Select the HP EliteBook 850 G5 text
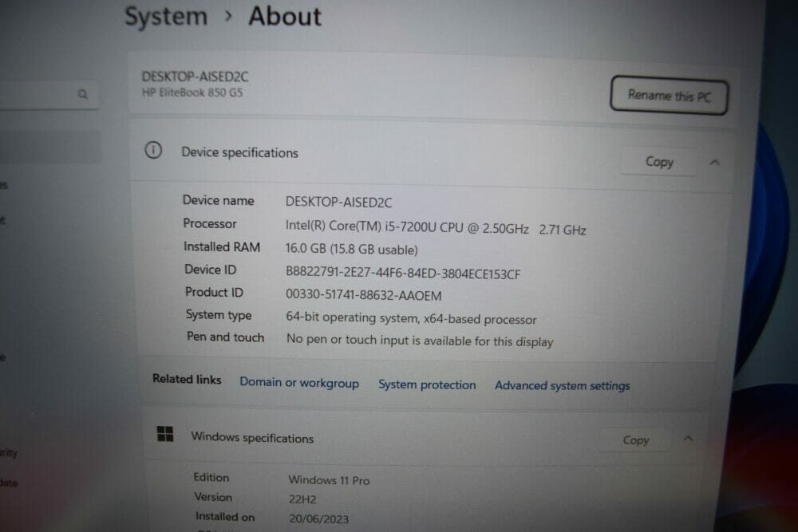Screen dimensions: 798x532 click(x=192, y=93)
